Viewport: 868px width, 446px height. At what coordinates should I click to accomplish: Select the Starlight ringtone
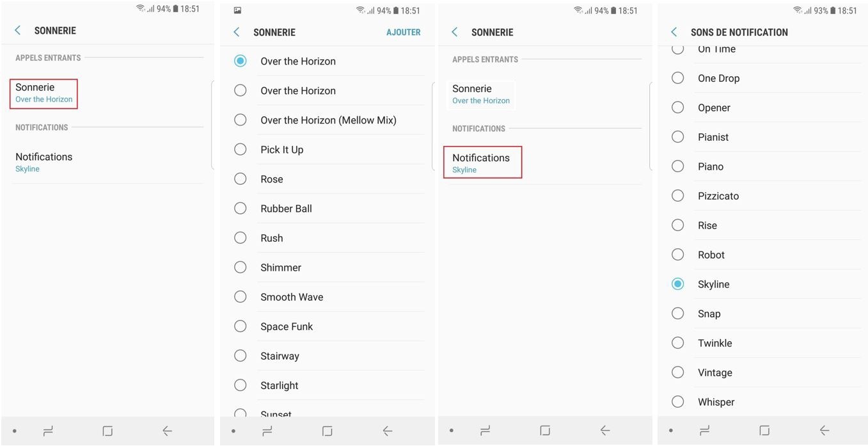coord(327,385)
